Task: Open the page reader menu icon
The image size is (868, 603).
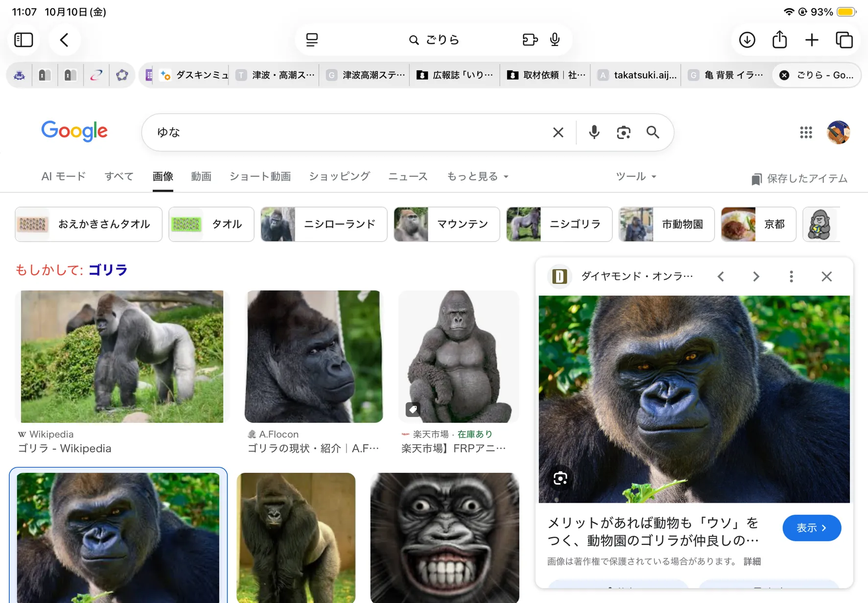Action: (312, 40)
